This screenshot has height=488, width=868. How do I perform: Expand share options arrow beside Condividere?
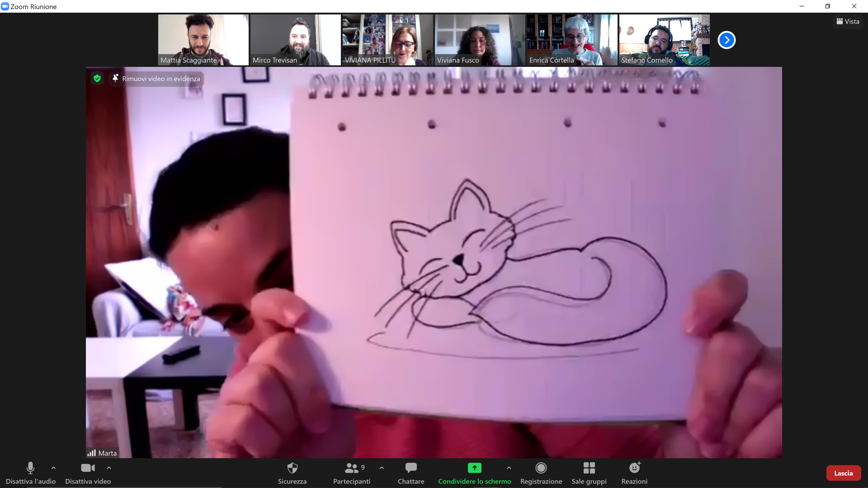click(509, 468)
